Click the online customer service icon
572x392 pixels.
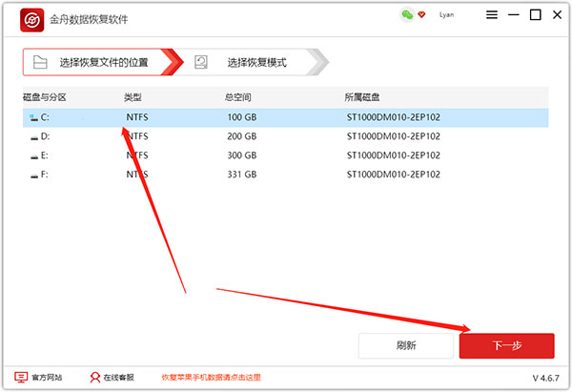pyautogui.click(x=95, y=378)
